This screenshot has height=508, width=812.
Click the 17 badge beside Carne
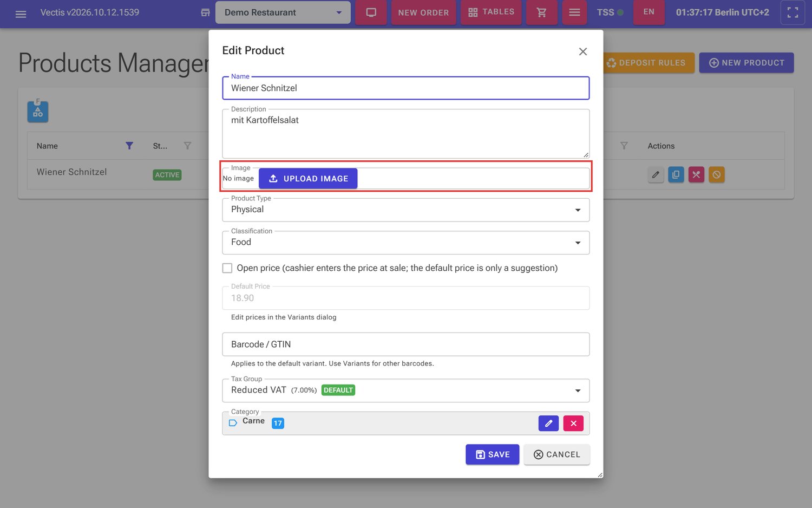coord(278,423)
